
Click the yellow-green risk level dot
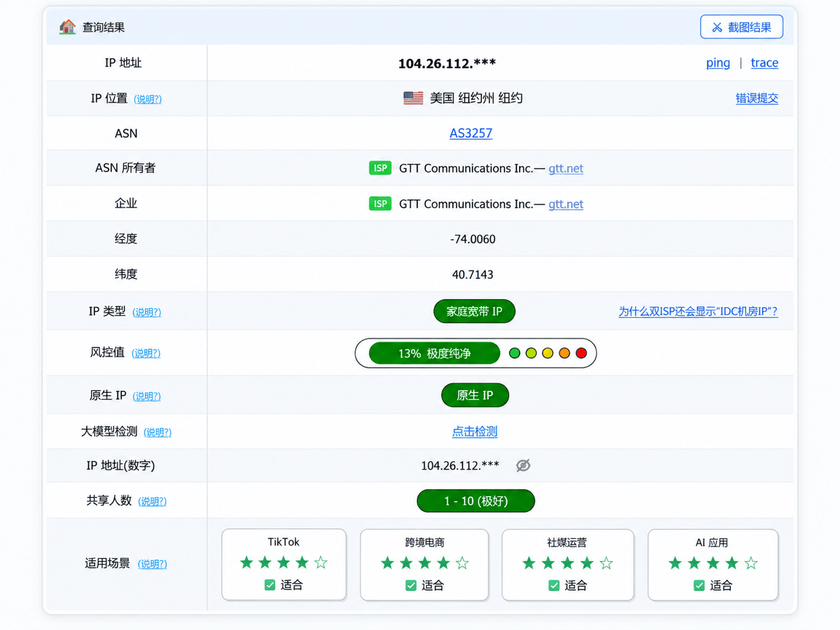coord(531,353)
